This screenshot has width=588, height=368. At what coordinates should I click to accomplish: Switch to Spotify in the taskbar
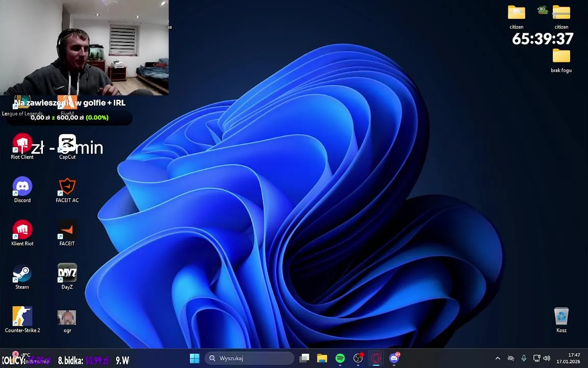pos(340,358)
